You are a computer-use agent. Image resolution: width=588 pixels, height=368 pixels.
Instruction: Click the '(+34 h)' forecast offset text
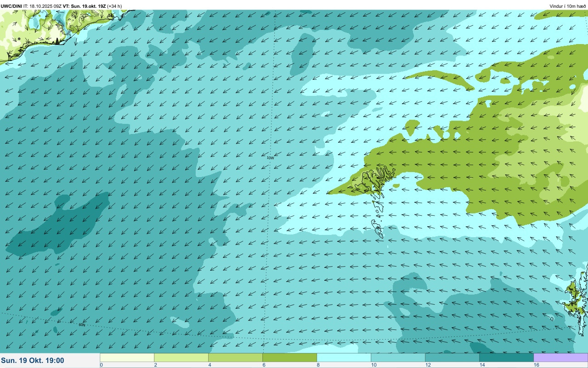tap(114, 6)
